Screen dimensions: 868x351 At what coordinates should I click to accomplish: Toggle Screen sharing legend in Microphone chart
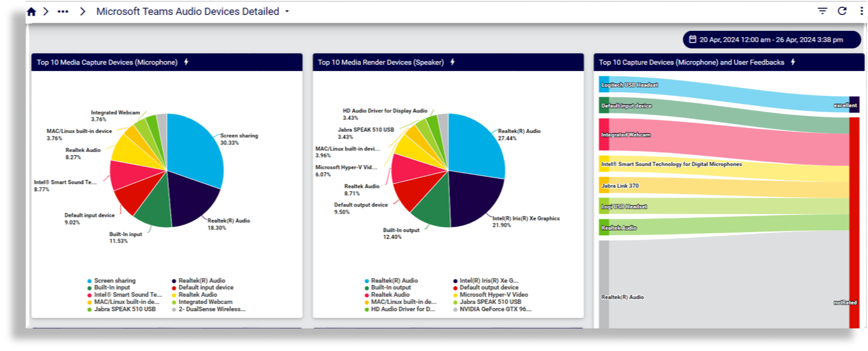pyautogui.click(x=111, y=281)
